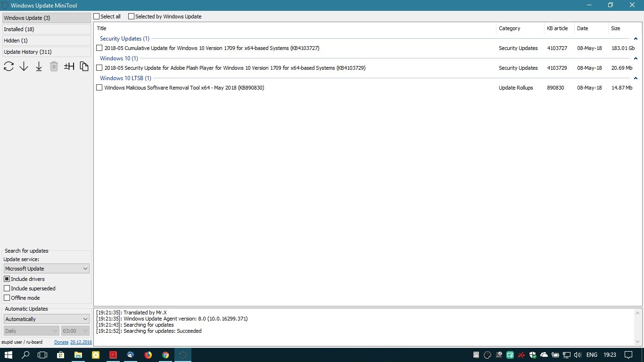Click the Windows Update Agent version log line
The width and height of the screenshot is (644, 362).
pyautogui.click(x=172, y=319)
